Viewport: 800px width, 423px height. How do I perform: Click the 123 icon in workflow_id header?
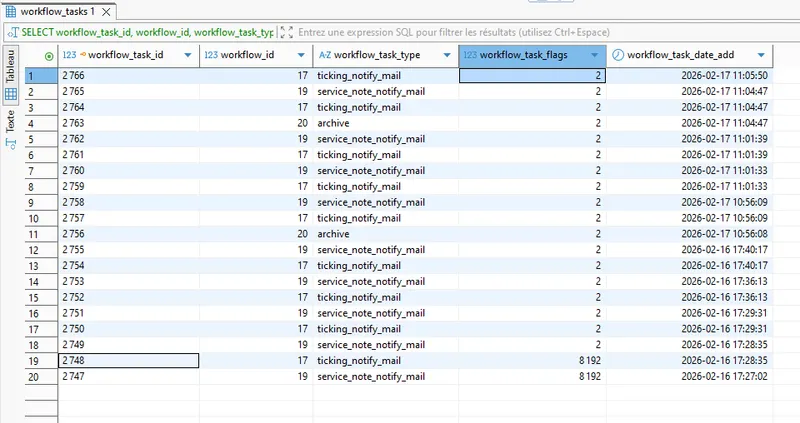point(211,55)
